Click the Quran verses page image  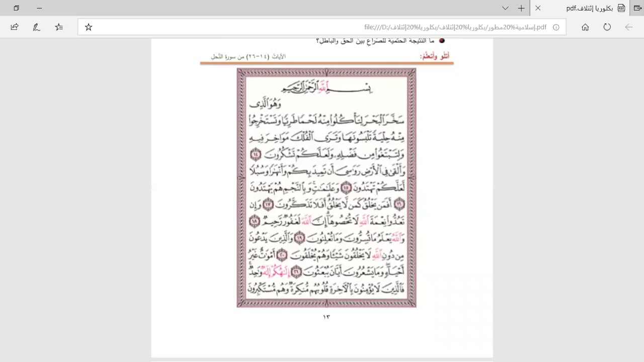pos(327,188)
